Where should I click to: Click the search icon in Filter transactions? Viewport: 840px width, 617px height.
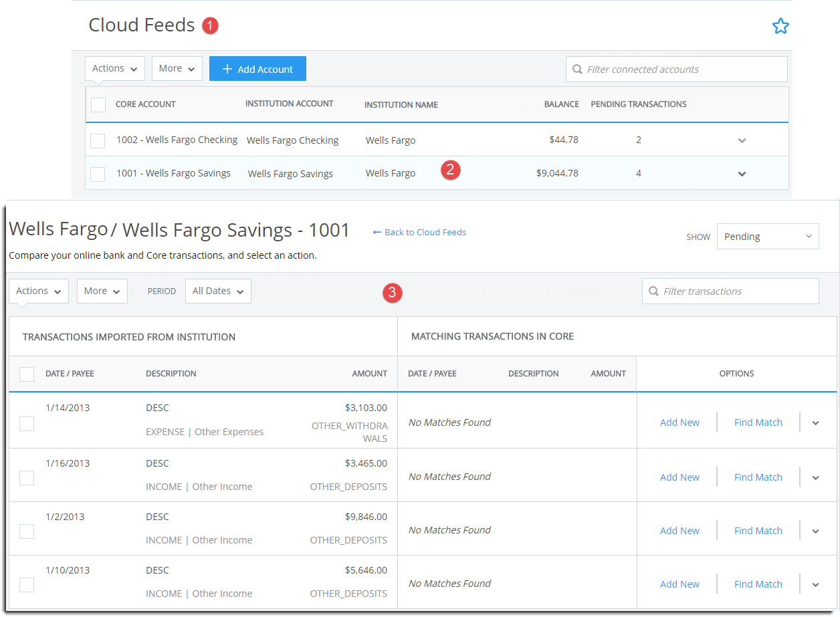coord(653,291)
